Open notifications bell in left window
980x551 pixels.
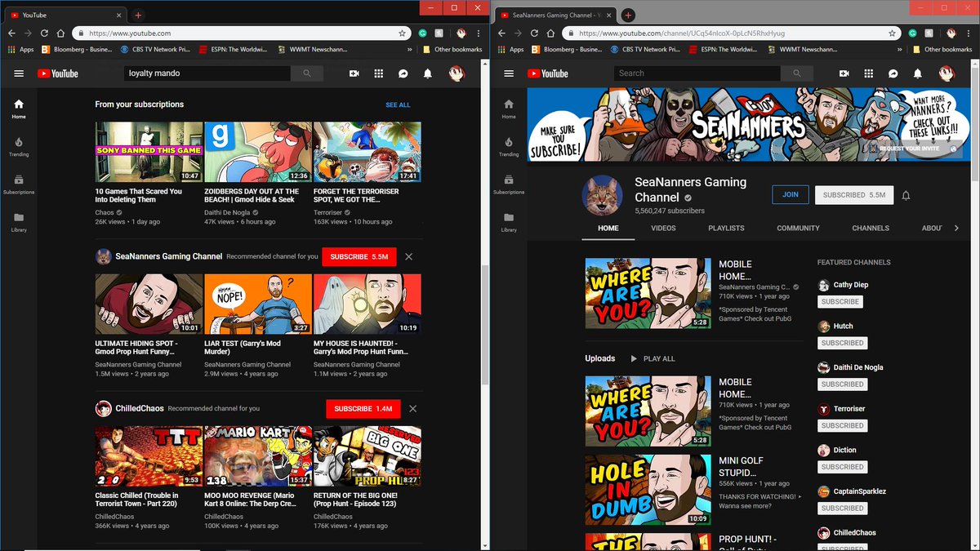[428, 73]
